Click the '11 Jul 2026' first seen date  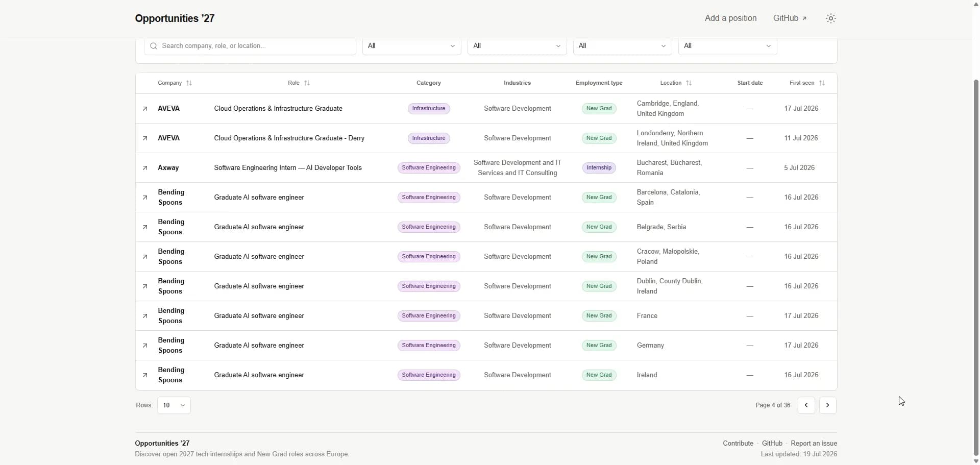[801, 138]
